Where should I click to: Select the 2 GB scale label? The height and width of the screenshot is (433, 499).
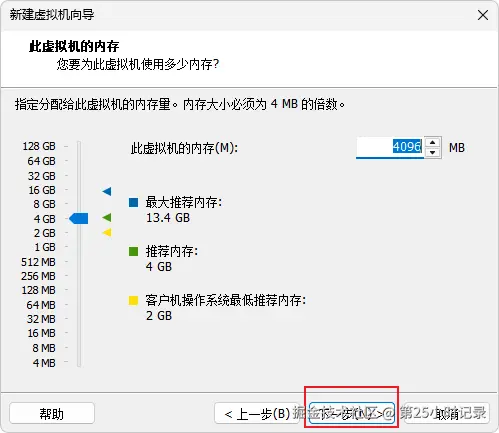click(x=44, y=233)
